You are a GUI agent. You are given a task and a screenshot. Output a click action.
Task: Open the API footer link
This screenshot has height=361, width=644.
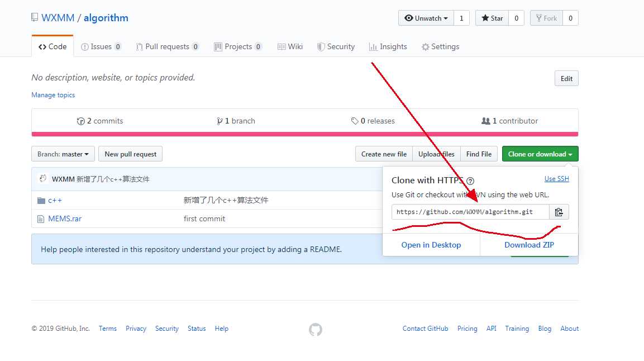point(491,329)
